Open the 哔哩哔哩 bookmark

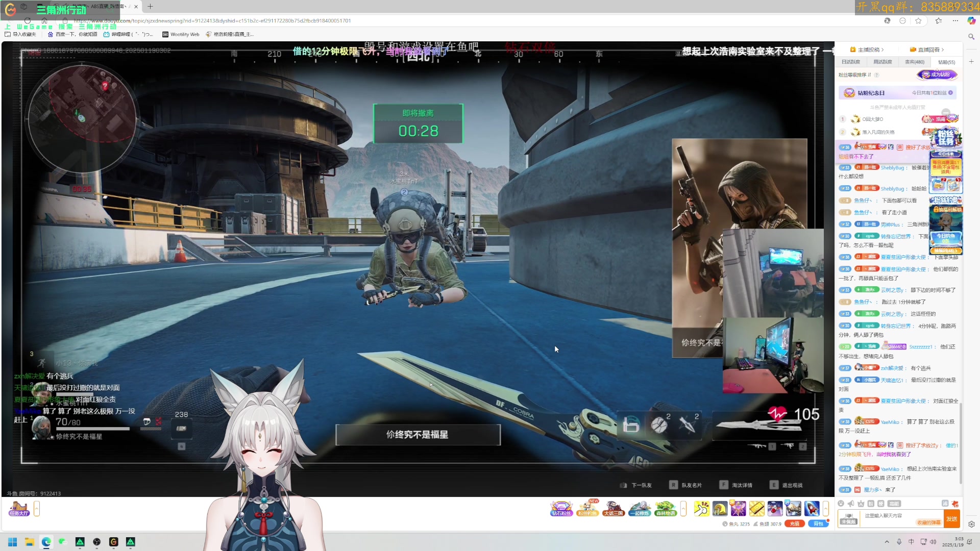[x=128, y=34]
